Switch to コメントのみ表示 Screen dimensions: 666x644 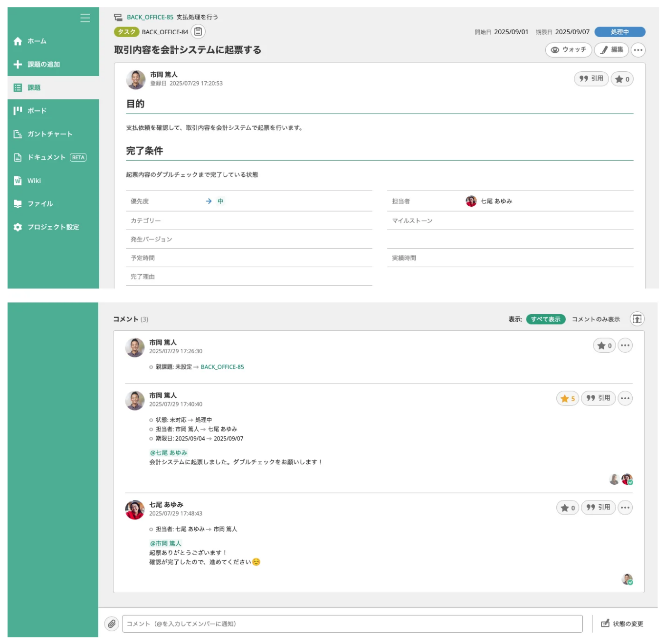coord(596,319)
